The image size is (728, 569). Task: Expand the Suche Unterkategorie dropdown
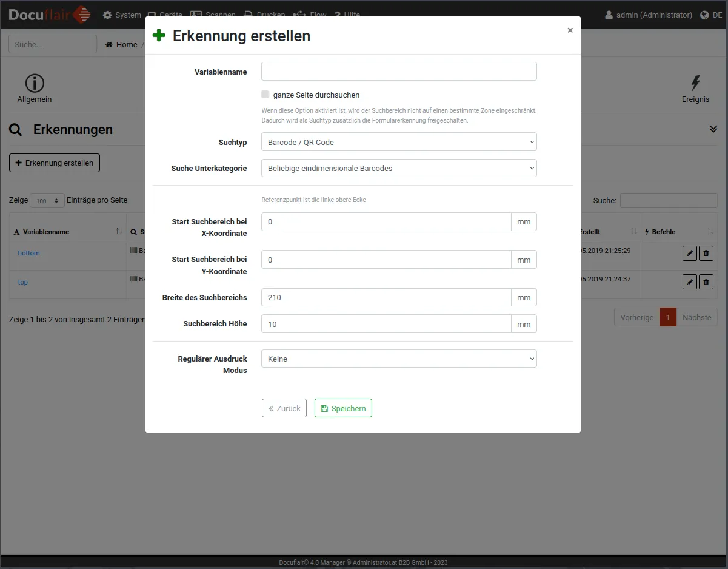pyautogui.click(x=399, y=168)
